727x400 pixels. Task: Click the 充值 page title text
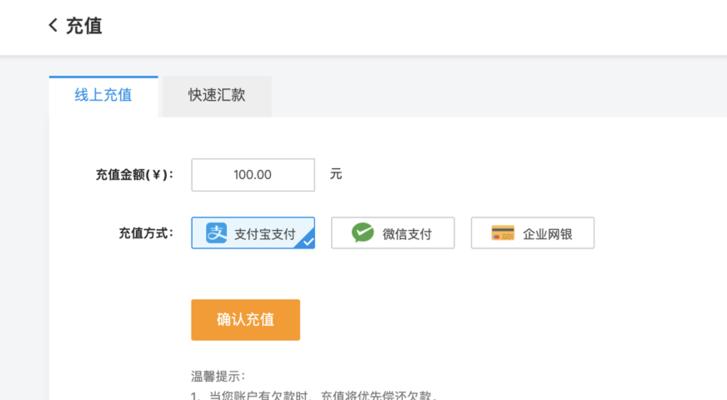[84, 25]
